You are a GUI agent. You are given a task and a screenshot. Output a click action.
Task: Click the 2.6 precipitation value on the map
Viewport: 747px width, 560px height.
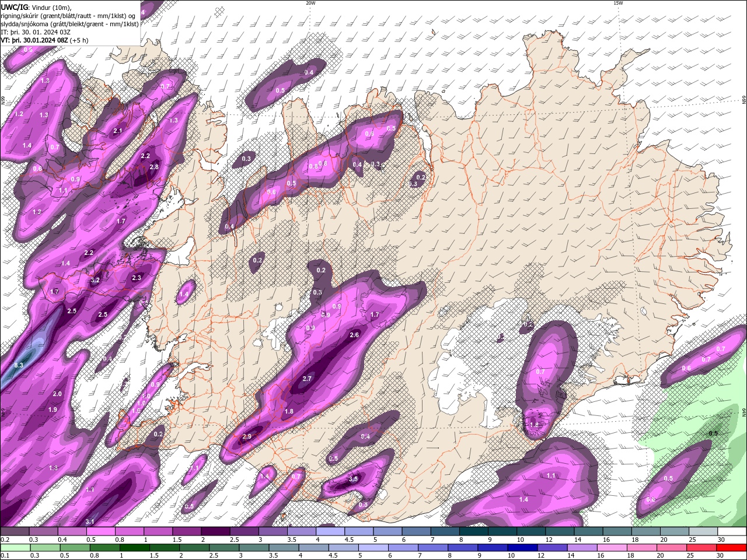point(354,335)
